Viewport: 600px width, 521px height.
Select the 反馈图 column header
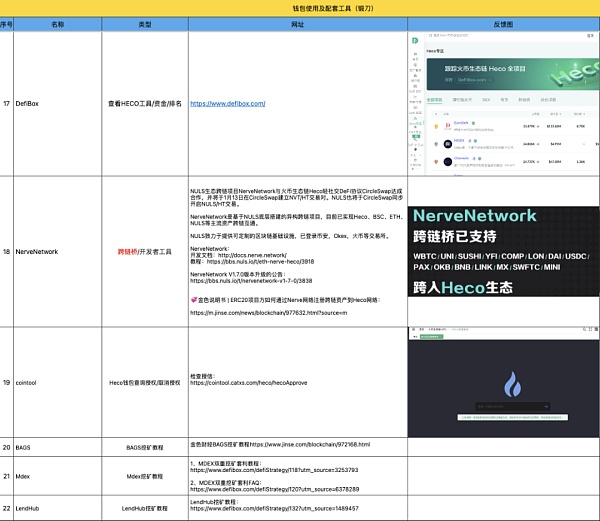click(x=504, y=23)
